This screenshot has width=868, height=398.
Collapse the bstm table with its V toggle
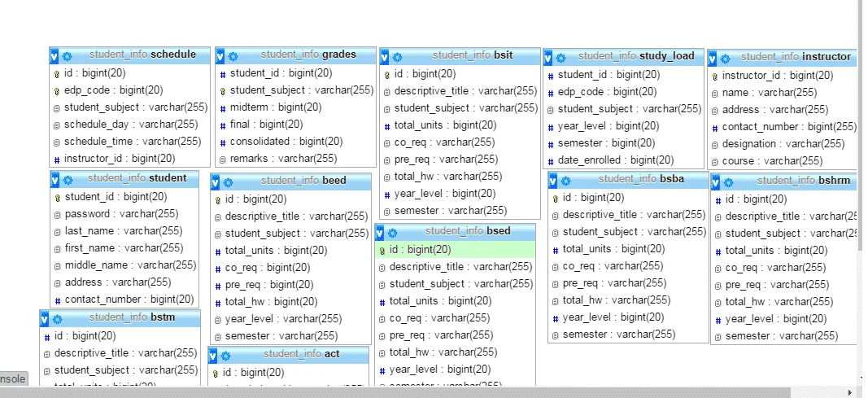(x=44, y=319)
